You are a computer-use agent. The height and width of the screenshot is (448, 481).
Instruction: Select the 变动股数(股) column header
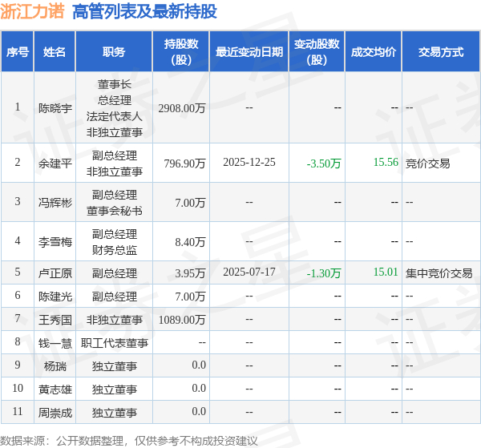(x=317, y=51)
